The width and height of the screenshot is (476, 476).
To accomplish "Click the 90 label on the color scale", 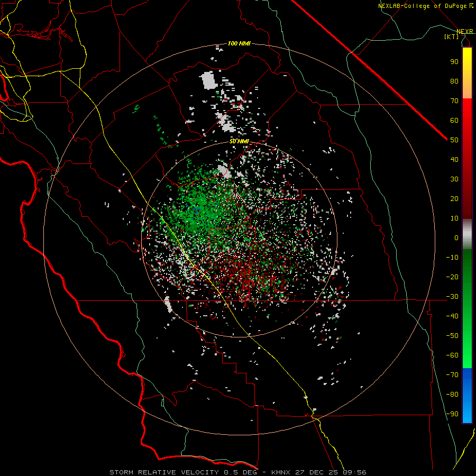I will click(454, 62).
